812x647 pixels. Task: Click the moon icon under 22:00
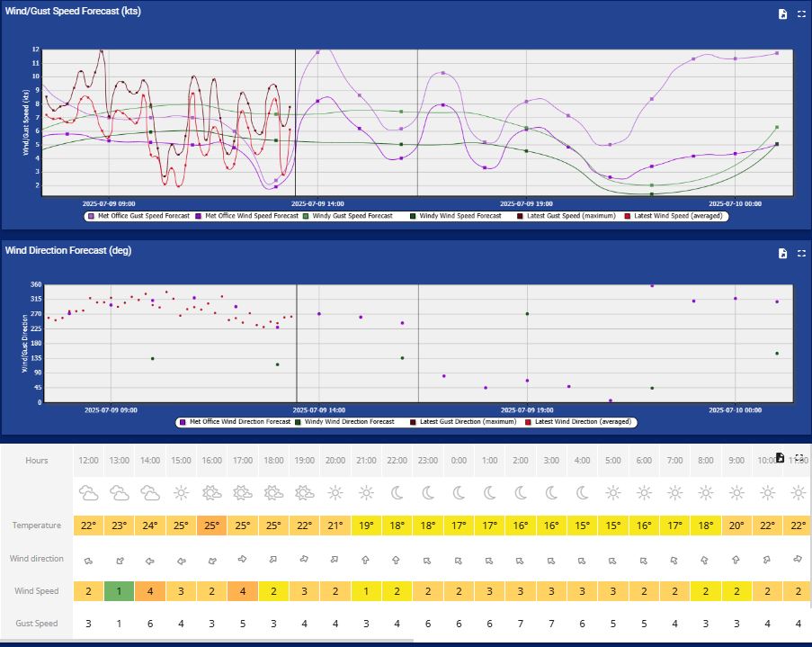[x=397, y=493]
